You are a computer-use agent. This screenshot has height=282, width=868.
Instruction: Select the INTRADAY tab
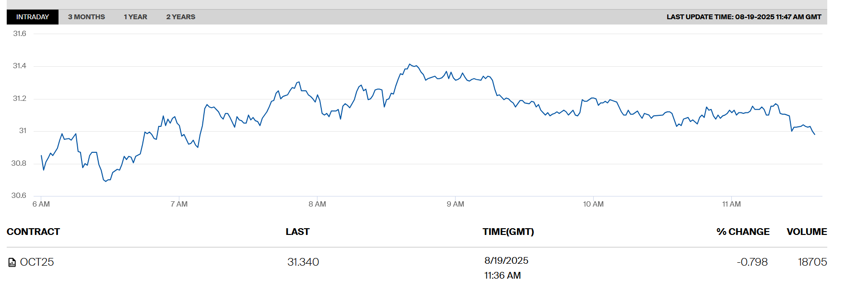point(33,17)
